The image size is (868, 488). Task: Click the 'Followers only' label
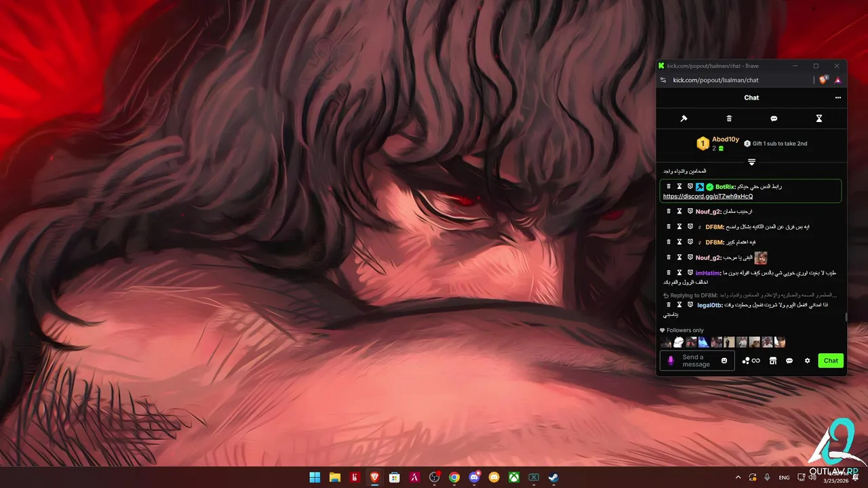pyautogui.click(x=685, y=330)
